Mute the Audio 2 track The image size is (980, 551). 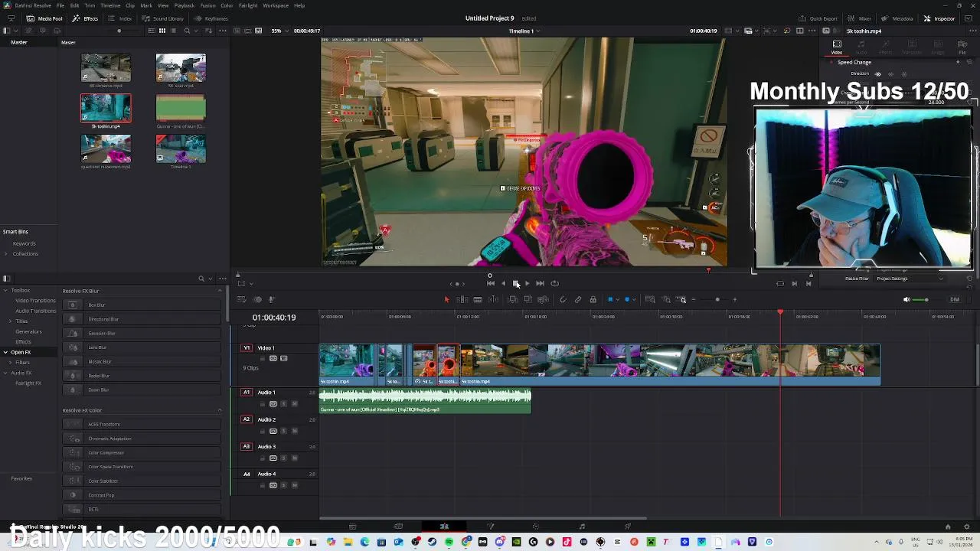[x=295, y=431]
